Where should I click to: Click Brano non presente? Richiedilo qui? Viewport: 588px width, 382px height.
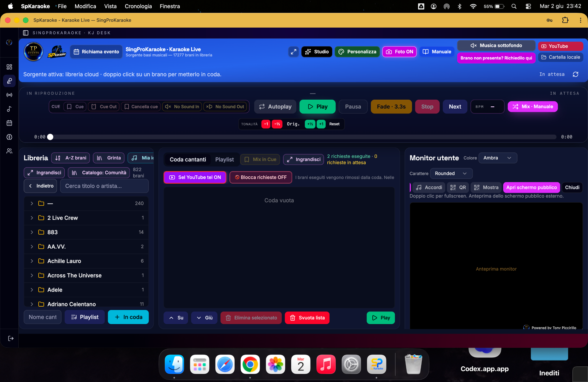click(496, 58)
